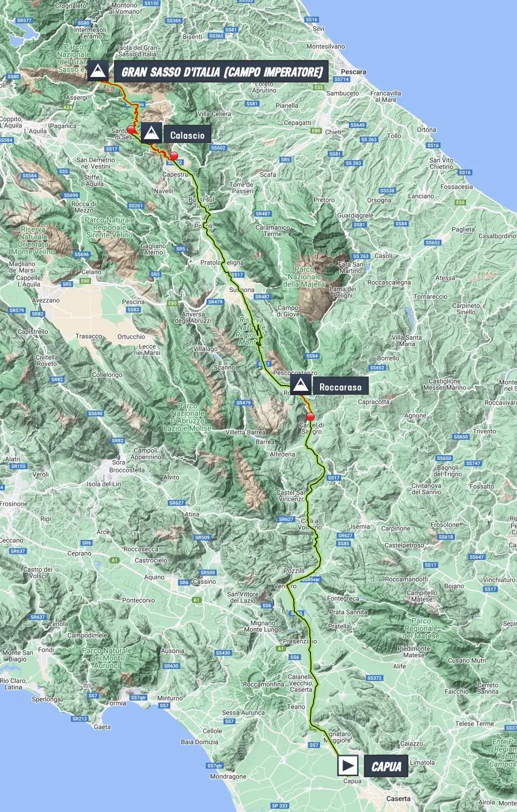Click the SR579 road shield near Avezzano
Screen dimensions: 517x812
click(17, 310)
